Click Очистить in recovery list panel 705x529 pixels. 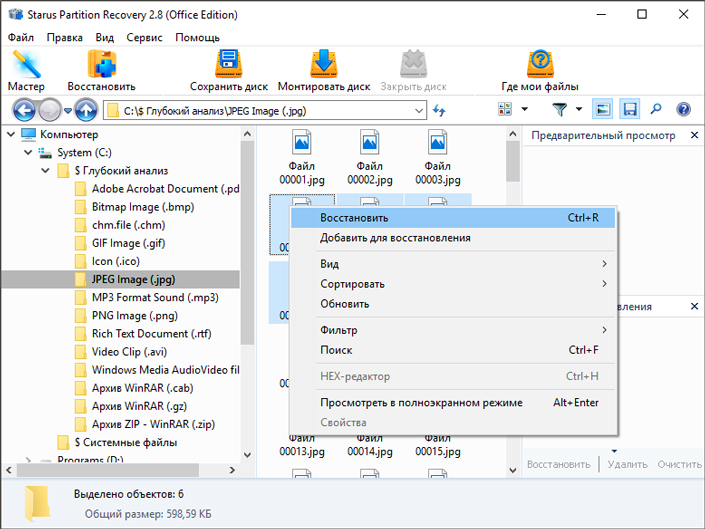click(x=679, y=464)
